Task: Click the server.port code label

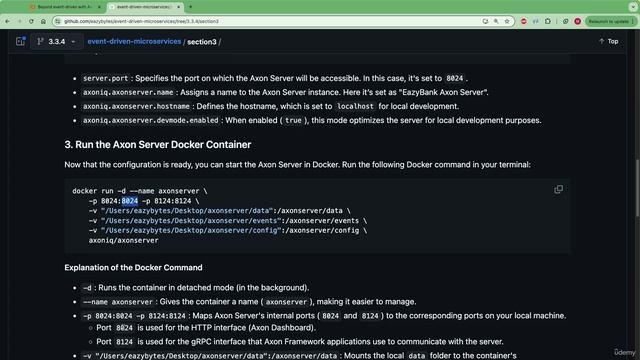Action: click(105, 78)
